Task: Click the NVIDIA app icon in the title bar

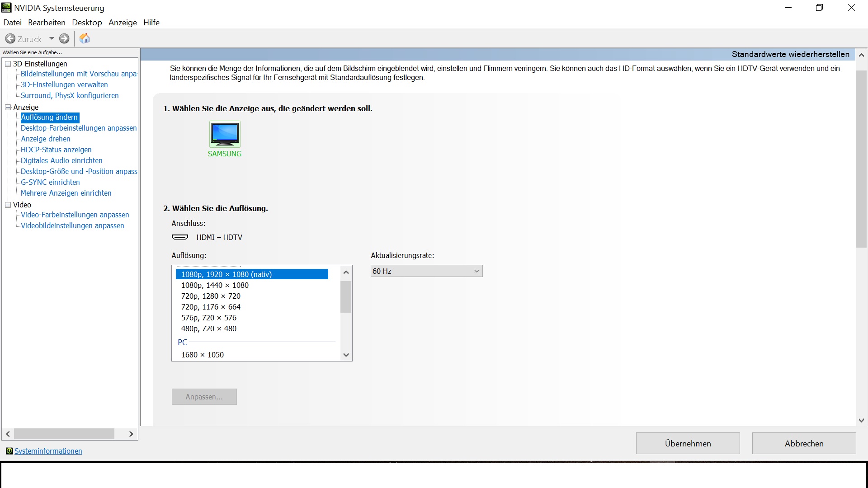Action: point(6,8)
